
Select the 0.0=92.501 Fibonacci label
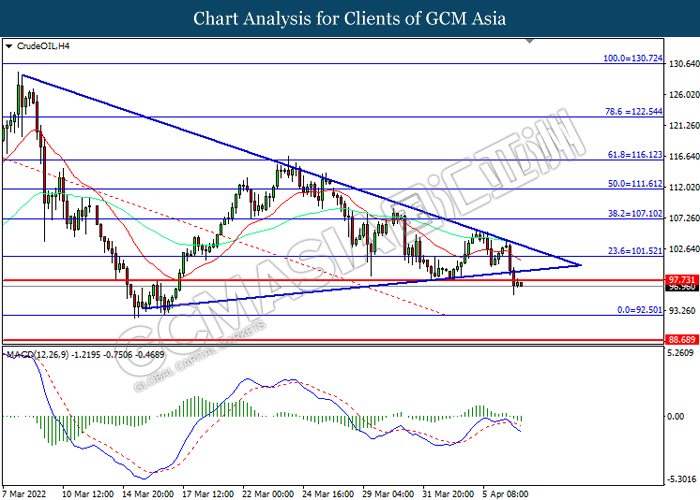[x=640, y=310]
